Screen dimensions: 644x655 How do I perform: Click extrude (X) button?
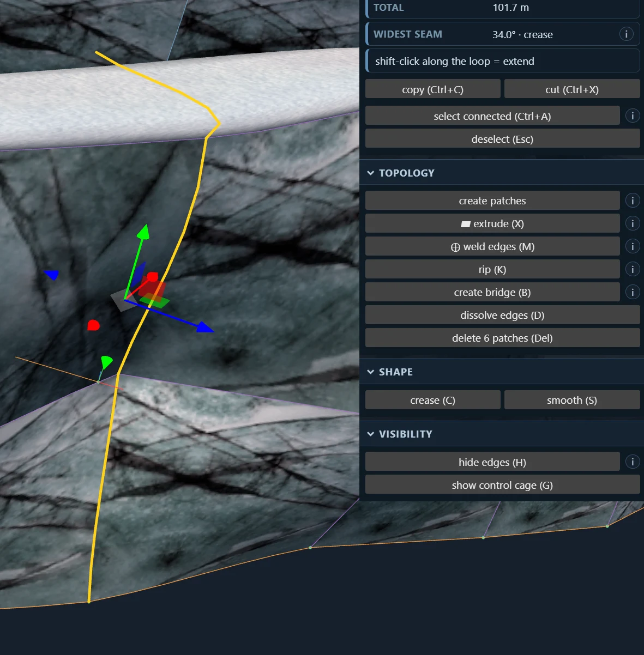[x=492, y=223]
